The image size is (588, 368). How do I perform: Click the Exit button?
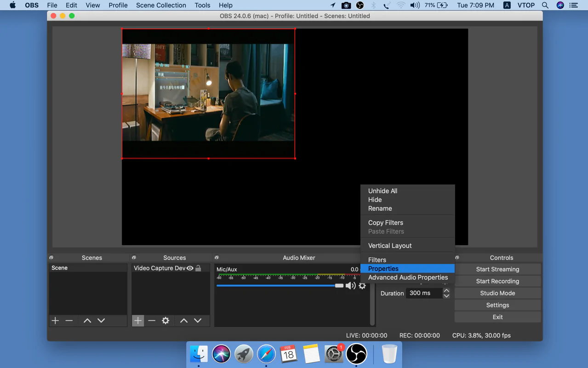click(x=497, y=317)
